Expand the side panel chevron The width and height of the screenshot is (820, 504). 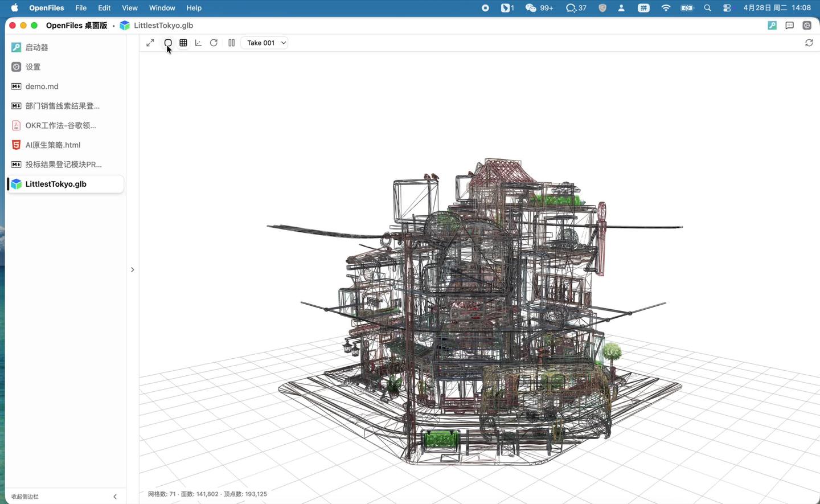tap(132, 270)
